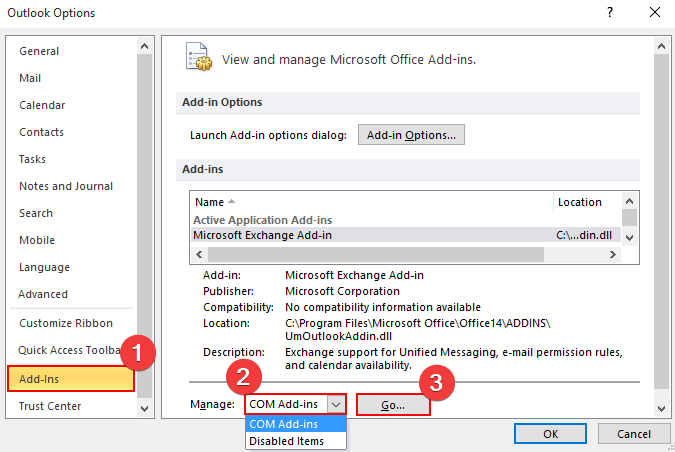Click the sidebar scroll up arrow
Viewport: 675px width, 452px height.
(145, 46)
